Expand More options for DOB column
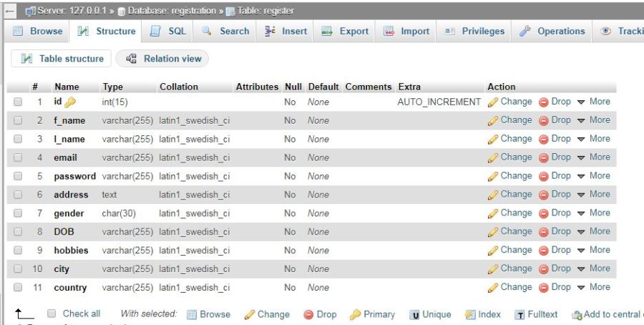Image resolution: width=644 pixels, height=325 pixels. tap(594, 231)
